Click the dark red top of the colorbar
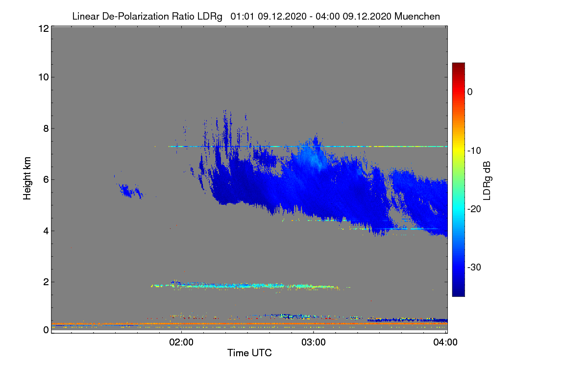This screenshot has height=392, width=588. [x=458, y=66]
